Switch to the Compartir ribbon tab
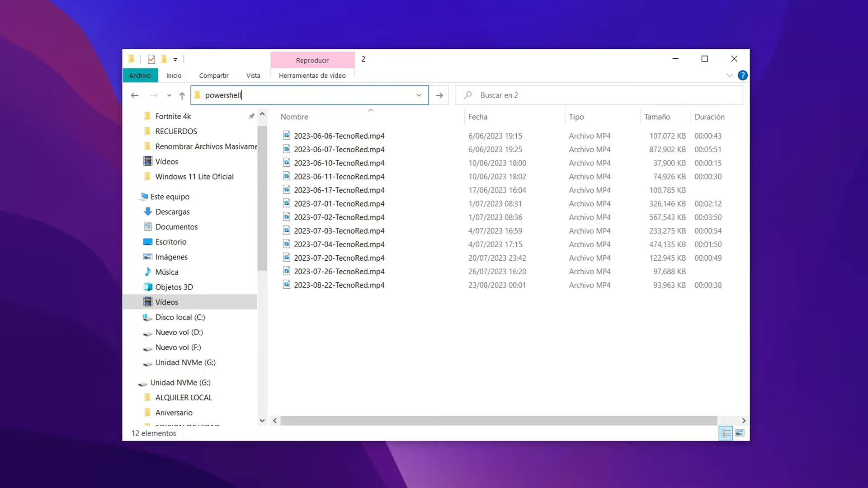Viewport: 868px width, 488px height. 214,75
